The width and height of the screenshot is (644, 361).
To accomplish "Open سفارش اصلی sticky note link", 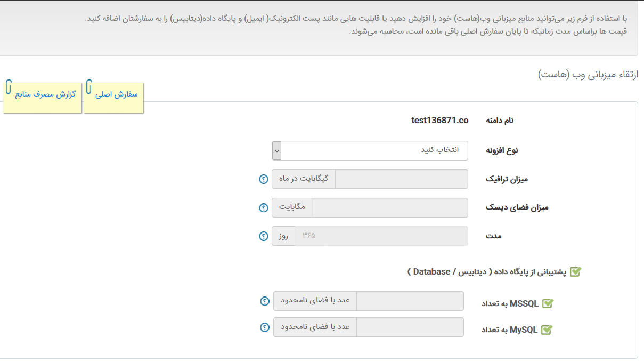I will pos(117,94).
